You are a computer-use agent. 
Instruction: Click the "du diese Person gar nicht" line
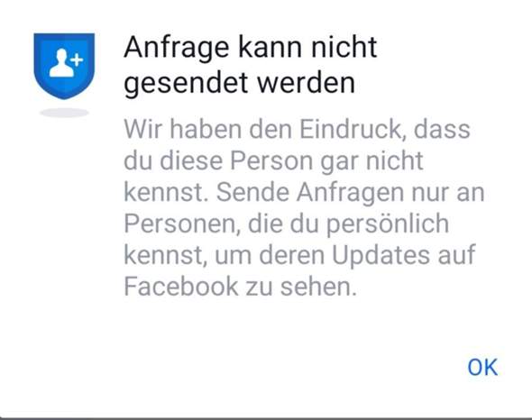click(x=274, y=161)
